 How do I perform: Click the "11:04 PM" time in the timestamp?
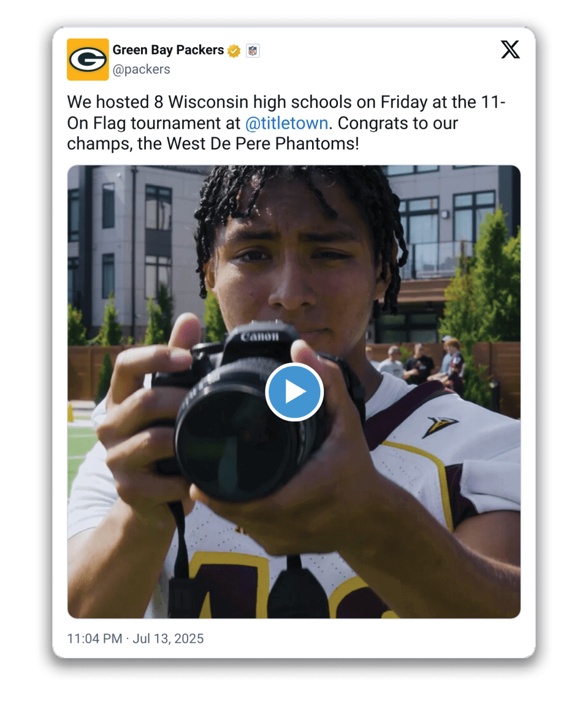[95, 639]
